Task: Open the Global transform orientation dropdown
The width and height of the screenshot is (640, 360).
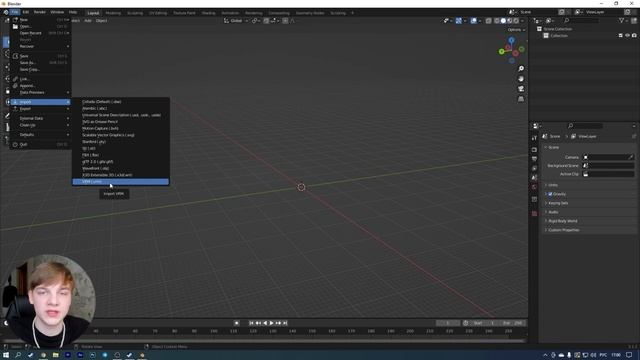Action: click(236, 21)
